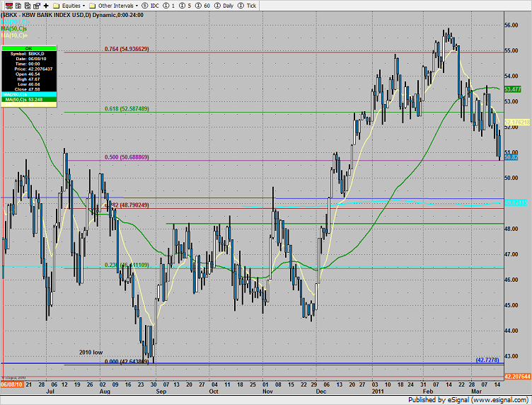Click the 42.207644 orange cursor price marker
The image size is (532, 405).
pyautogui.click(x=518, y=377)
